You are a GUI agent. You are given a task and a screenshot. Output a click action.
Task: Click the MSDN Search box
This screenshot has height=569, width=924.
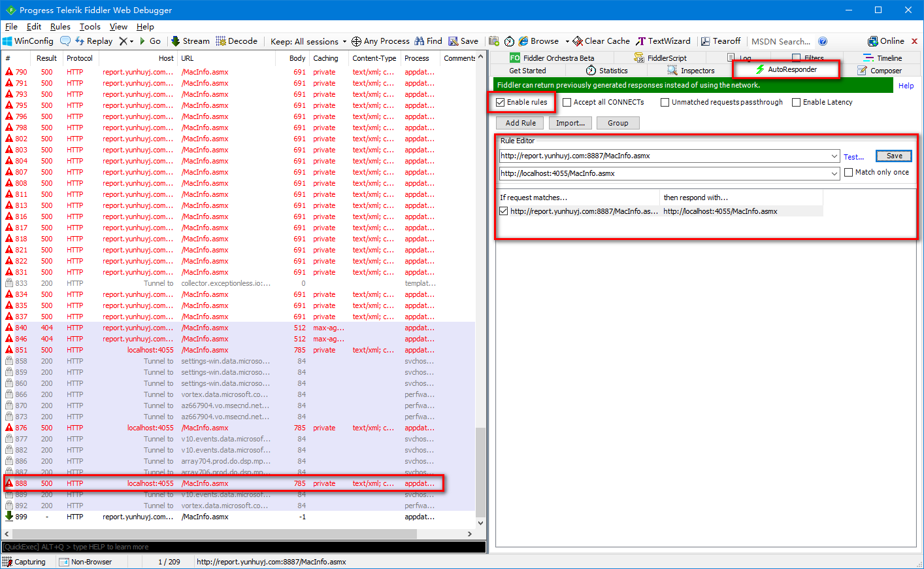(781, 41)
